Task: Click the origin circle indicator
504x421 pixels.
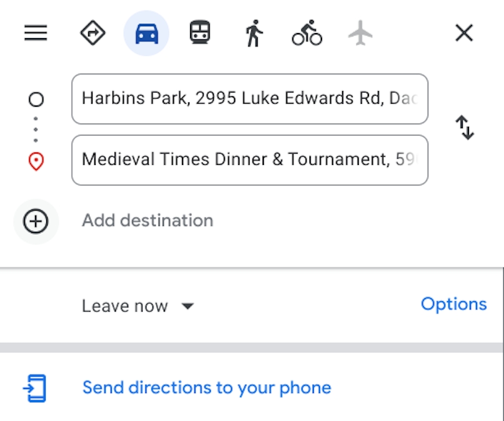Action: [36, 99]
